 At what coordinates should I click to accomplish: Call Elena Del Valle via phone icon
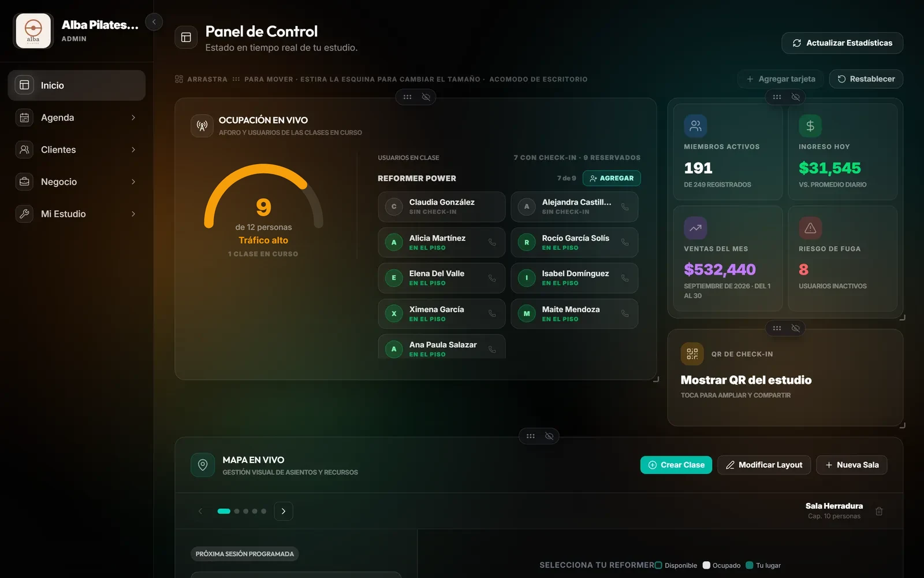[x=492, y=278]
